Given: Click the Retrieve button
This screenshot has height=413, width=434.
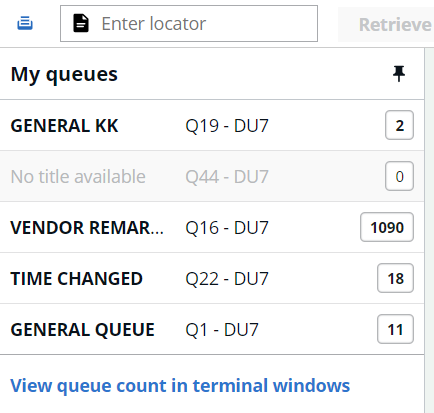Looking at the screenshot, I should (387, 25).
